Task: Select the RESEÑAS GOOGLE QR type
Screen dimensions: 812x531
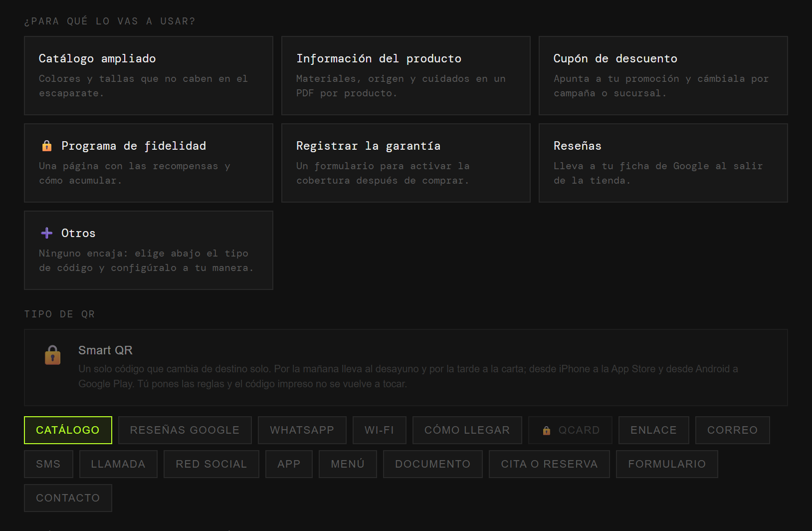Action: coord(185,430)
